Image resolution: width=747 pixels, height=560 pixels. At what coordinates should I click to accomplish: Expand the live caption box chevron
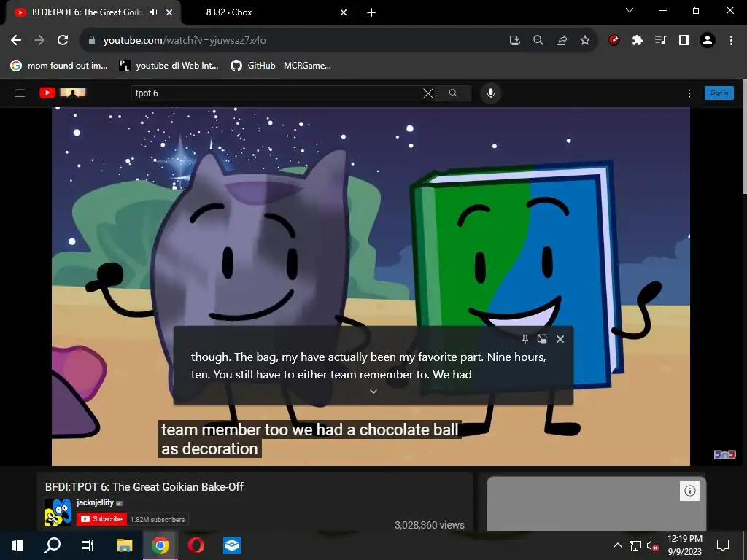click(373, 392)
